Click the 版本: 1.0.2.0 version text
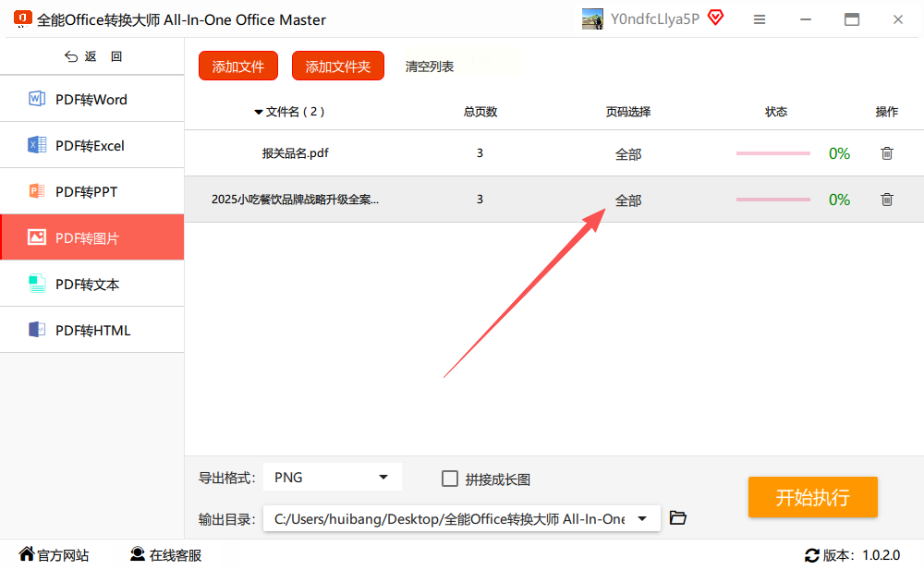Viewport: 924px width, 570px height. [x=861, y=555]
